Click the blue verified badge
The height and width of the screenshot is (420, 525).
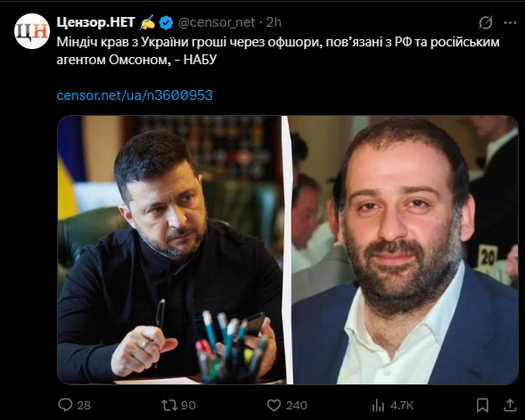166,23
